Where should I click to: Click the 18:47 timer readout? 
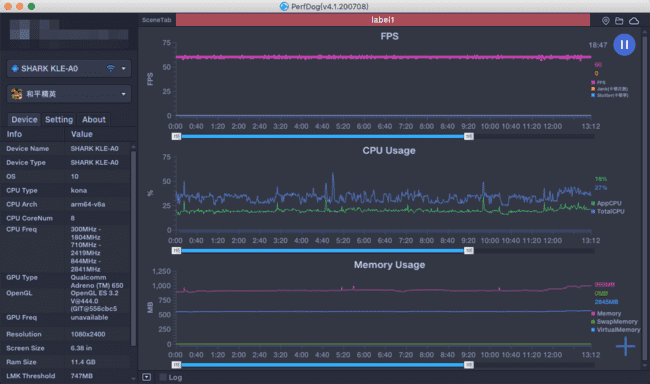pos(598,45)
